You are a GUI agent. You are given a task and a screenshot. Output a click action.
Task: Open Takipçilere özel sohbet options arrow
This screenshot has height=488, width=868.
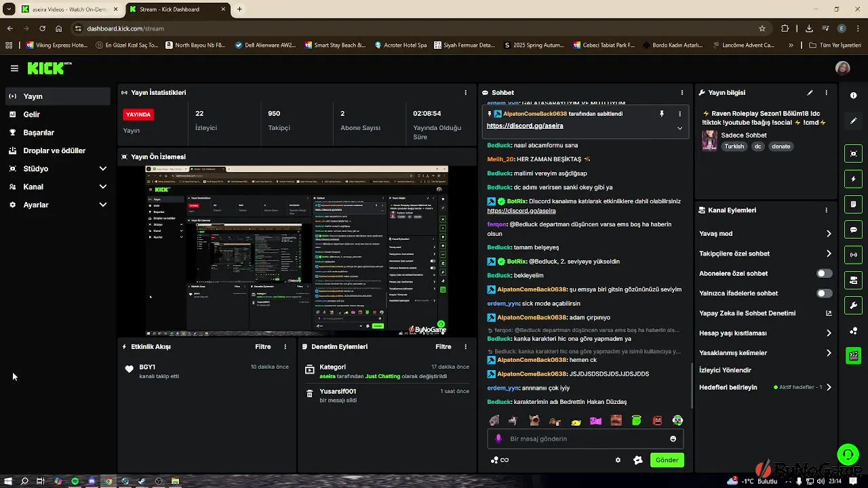[x=829, y=254]
